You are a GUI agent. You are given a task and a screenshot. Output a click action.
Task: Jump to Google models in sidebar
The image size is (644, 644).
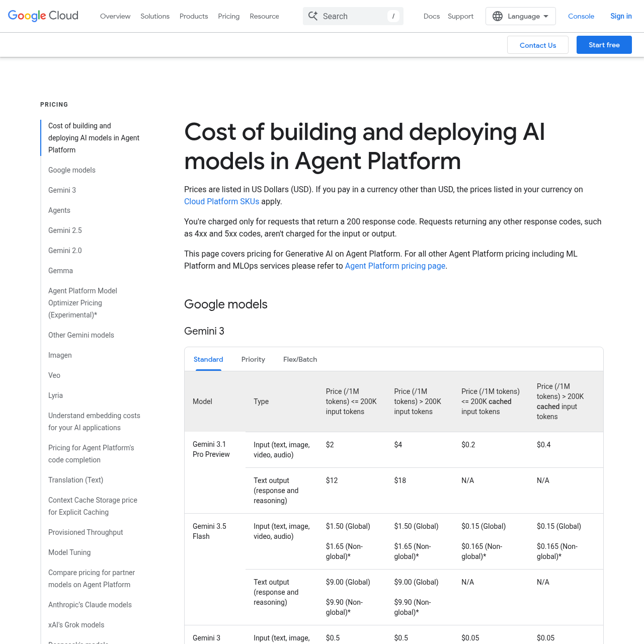pos(72,170)
